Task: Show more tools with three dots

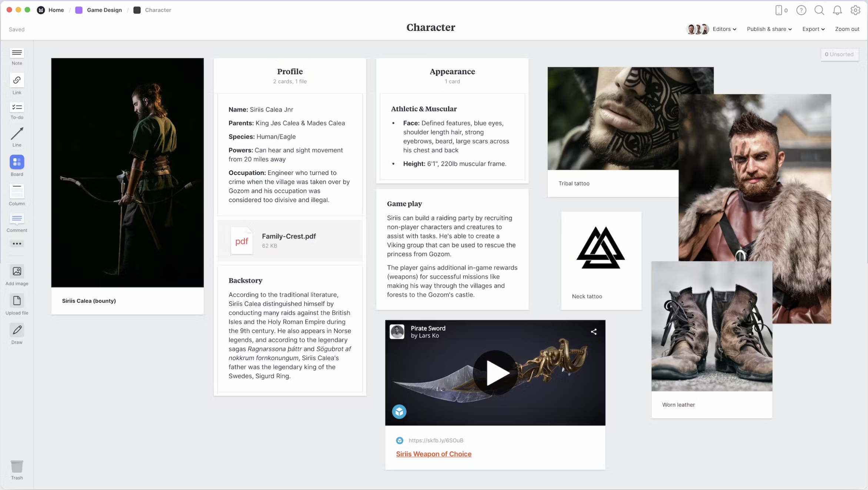Action: [17, 244]
